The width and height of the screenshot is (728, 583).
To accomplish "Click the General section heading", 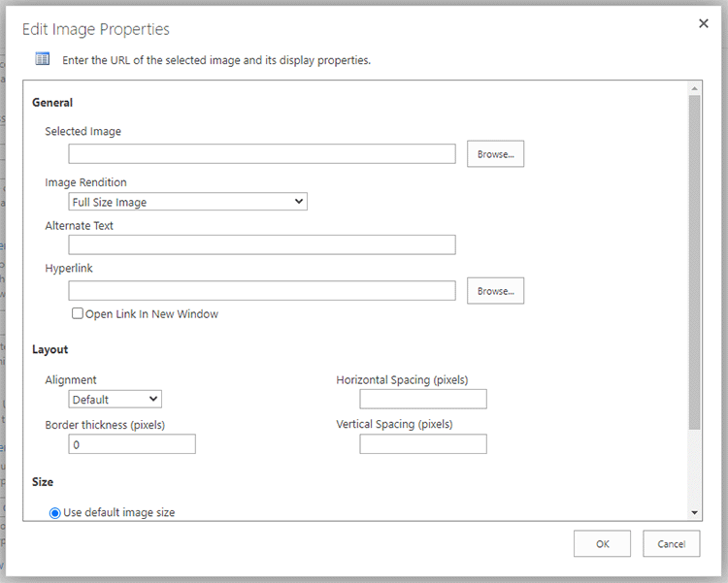I will tap(52, 103).
